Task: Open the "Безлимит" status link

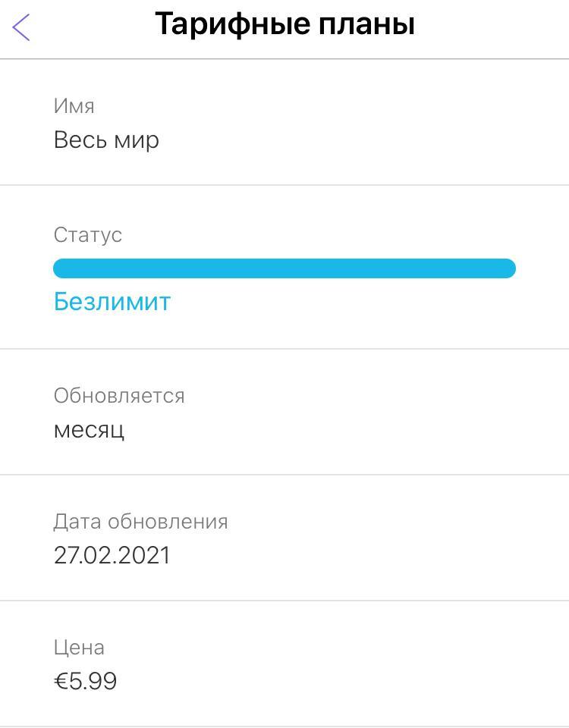Action: (112, 302)
